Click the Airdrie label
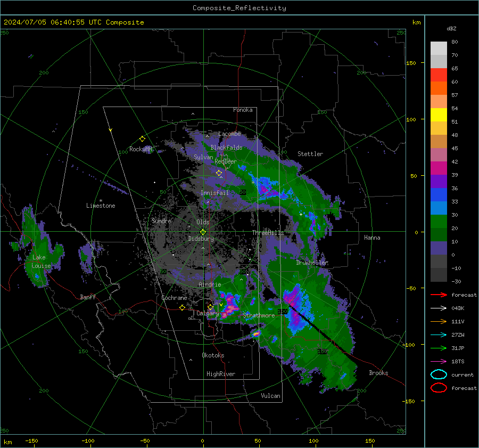479x448 pixels. tap(210, 284)
